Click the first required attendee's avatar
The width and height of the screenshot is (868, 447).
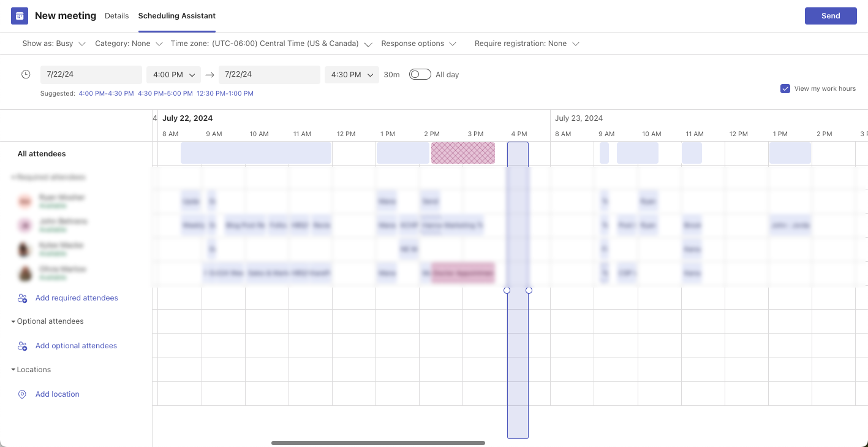coord(25,201)
